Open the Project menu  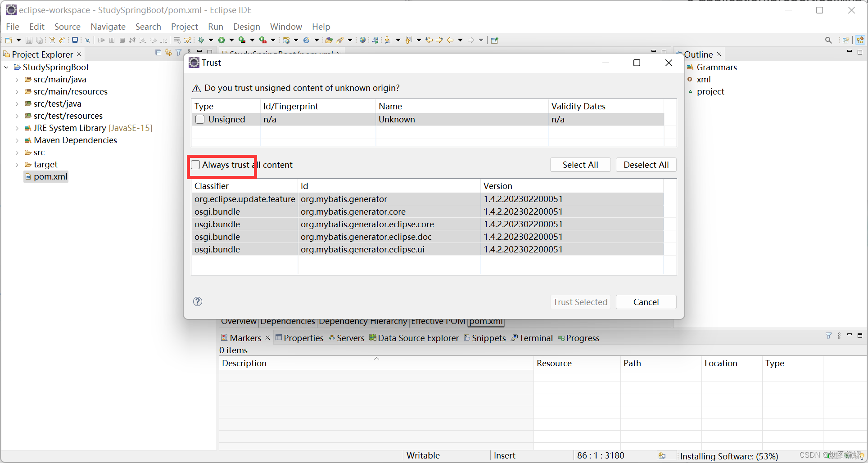185,27
